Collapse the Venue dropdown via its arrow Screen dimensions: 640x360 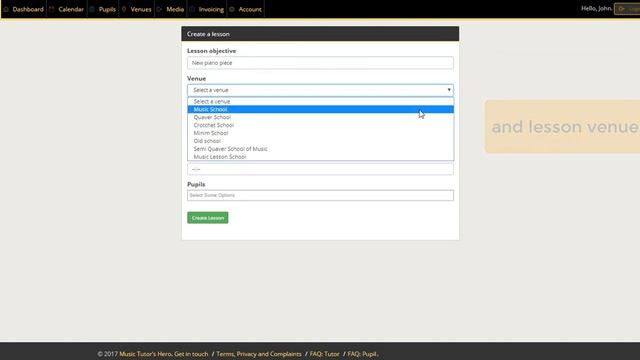(x=449, y=90)
